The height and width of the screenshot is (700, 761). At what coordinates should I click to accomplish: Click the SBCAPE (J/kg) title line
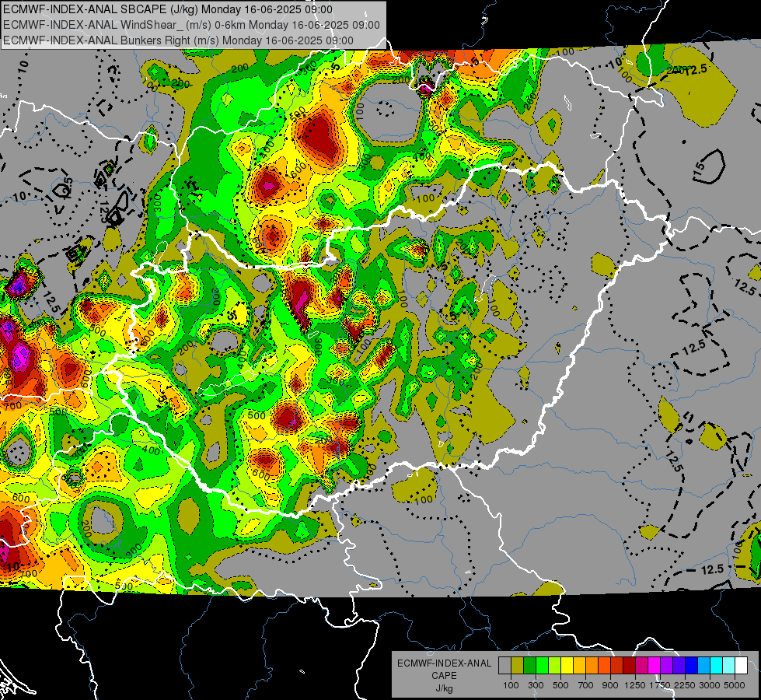point(168,9)
